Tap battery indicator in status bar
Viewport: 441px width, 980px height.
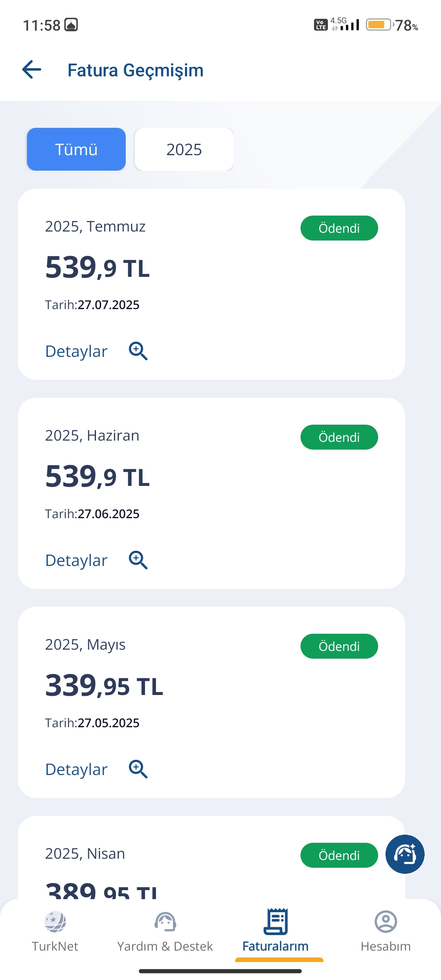(379, 25)
